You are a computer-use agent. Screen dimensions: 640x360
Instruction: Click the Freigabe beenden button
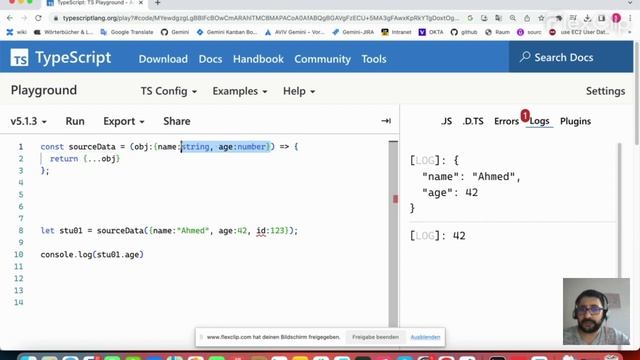point(375,337)
